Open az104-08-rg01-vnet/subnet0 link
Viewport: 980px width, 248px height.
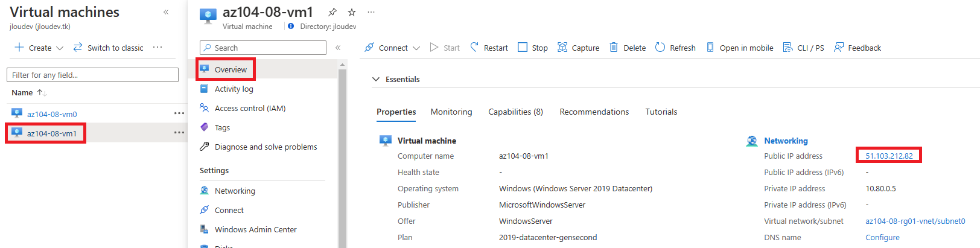pos(915,221)
